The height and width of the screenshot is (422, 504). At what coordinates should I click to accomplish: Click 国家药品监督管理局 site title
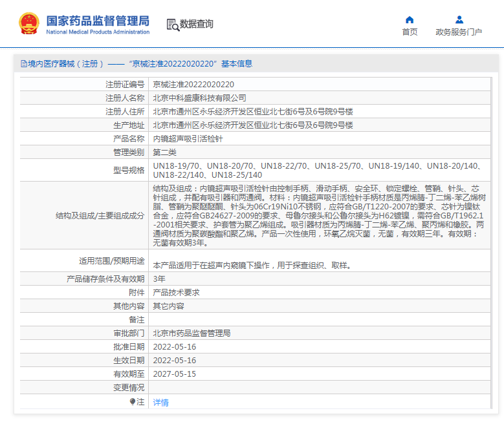(98, 21)
